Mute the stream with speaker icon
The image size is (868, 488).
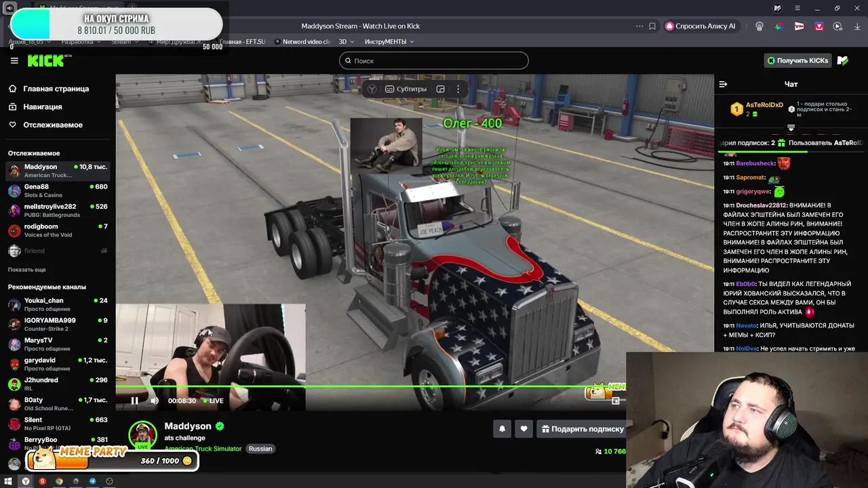(x=155, y=401)
